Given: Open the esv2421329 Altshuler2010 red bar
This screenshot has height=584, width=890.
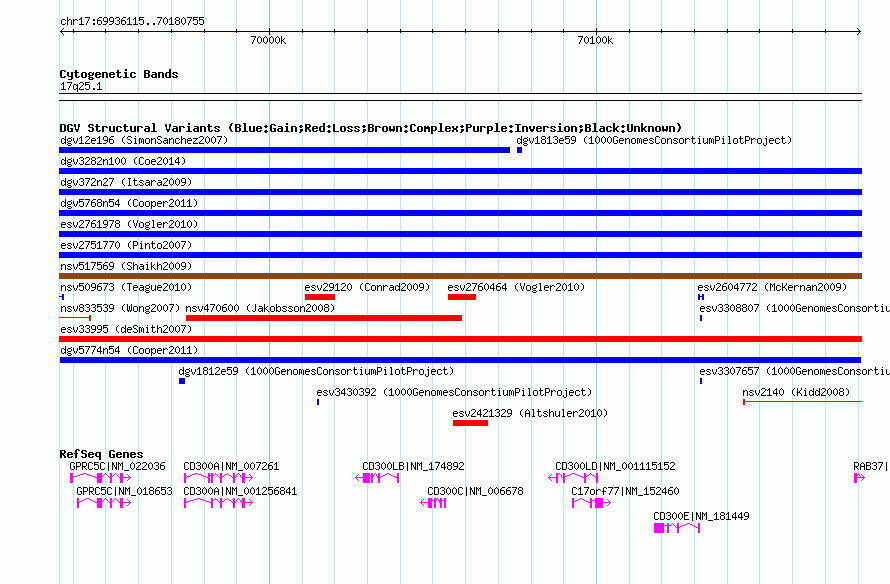Looking at the screenshot, I should [x=470, y=423].
